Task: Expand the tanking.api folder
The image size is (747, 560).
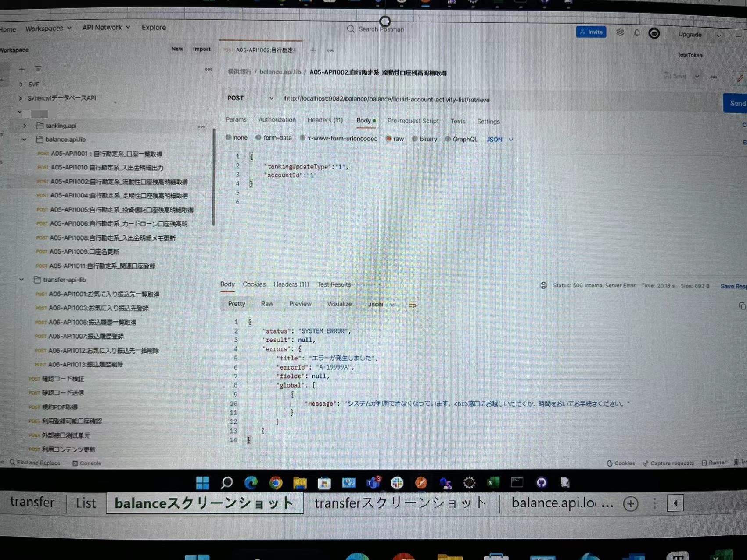Action: point(25,126)
